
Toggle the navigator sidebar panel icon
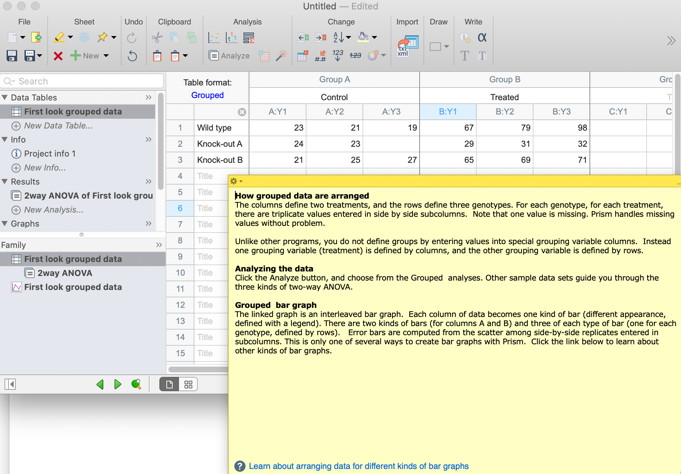coord(10,384)
